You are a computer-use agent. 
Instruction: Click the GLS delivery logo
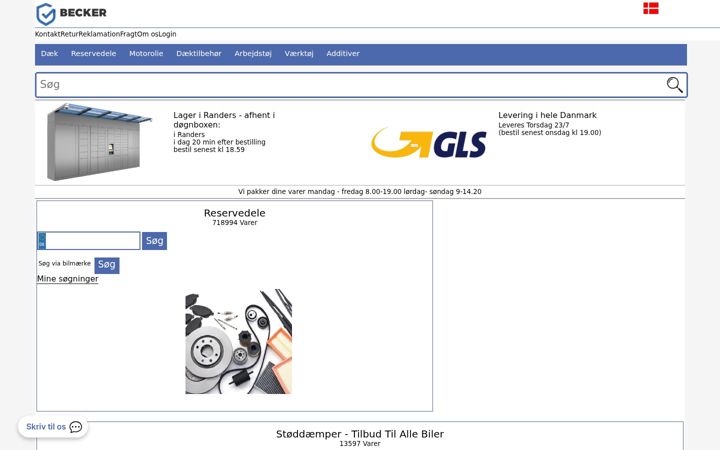(429, 143)
